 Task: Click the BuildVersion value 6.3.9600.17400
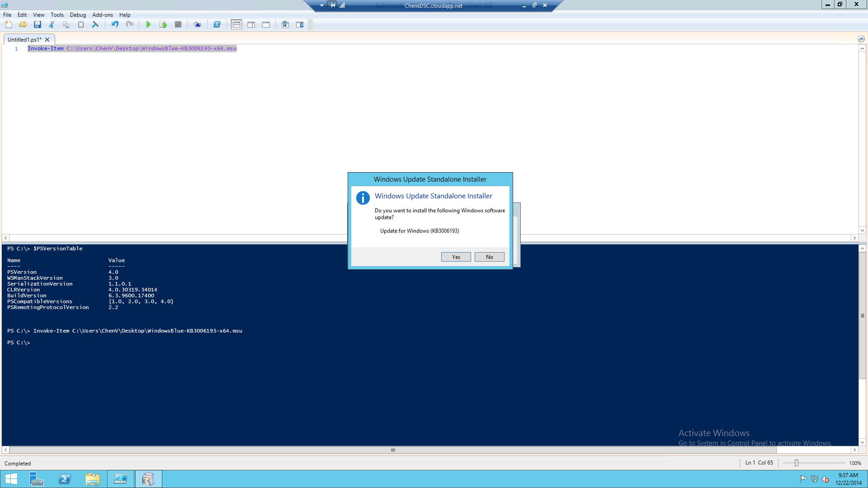click(x=131, y=296)
